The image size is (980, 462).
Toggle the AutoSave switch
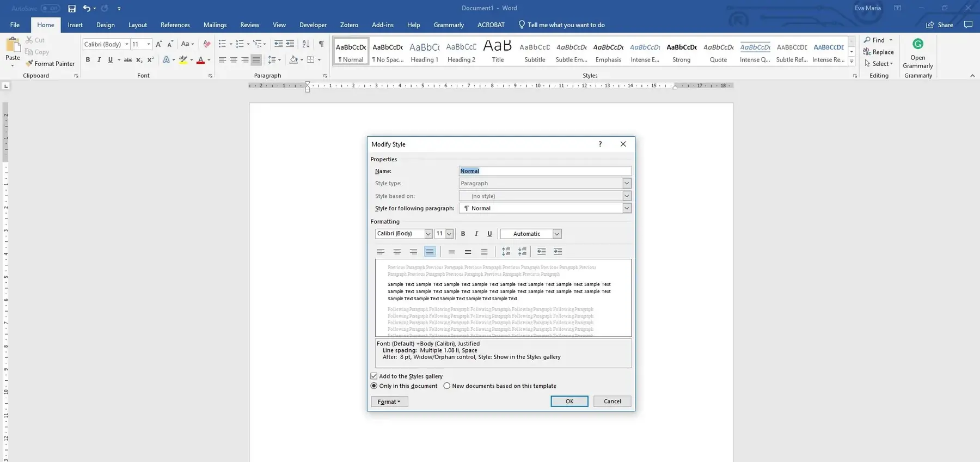pyautogui.click(x=50, y=8)
